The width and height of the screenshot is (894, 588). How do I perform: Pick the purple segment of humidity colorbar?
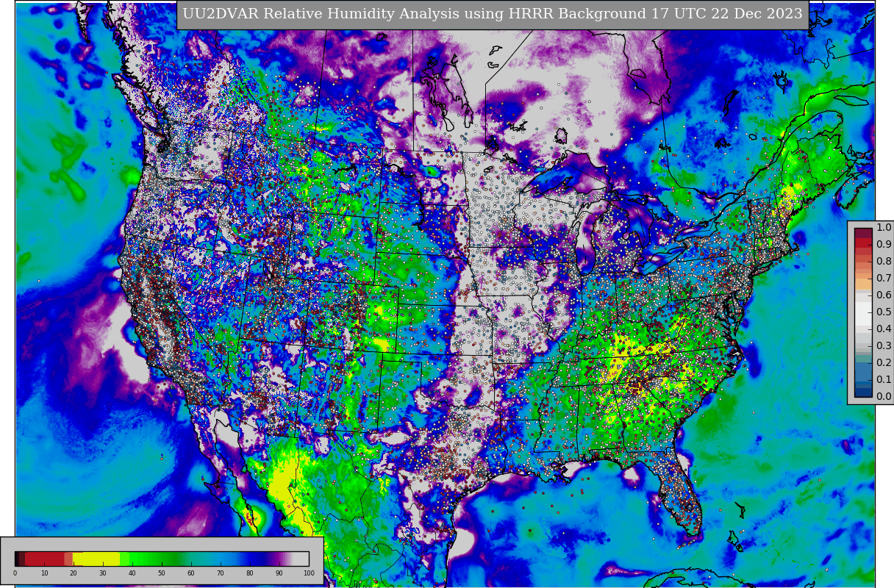[x=277, y=559]
